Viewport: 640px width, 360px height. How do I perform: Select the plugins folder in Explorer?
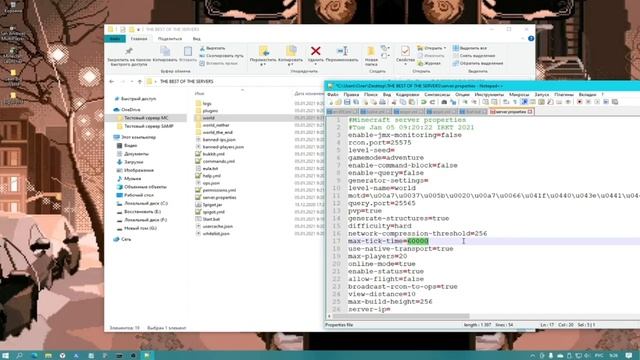tap(210, 111)
